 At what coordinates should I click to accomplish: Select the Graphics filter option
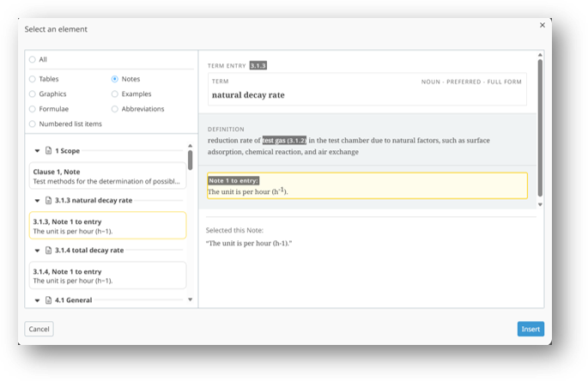pyautogui.click(x=33, y=94)
